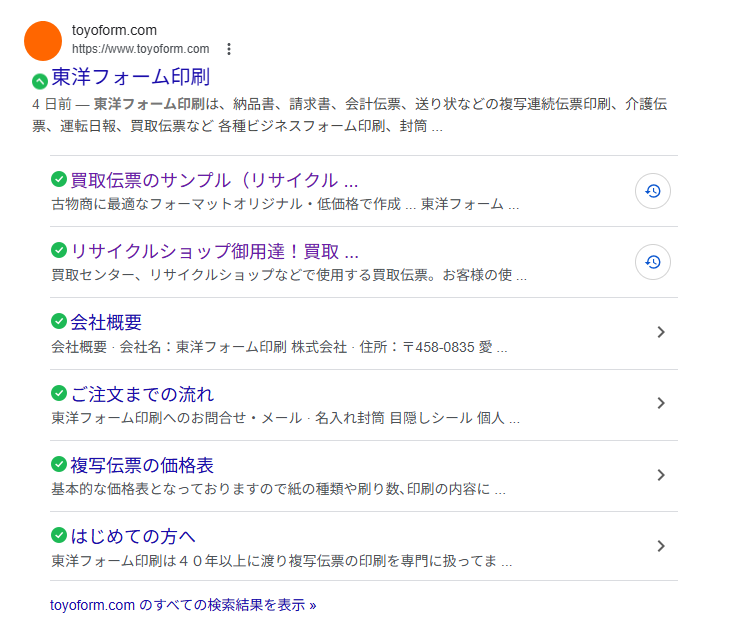Open the three-dot menu beside toyoform URL
Image resolution: width=731 pixels, height=619 pixels.
pos(229,49)
